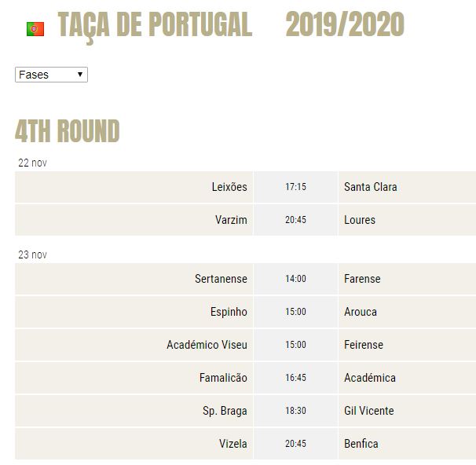Viewport: 476px width, 465px height.
Task: Open the Feirense team link
Action: coord(364,345)
